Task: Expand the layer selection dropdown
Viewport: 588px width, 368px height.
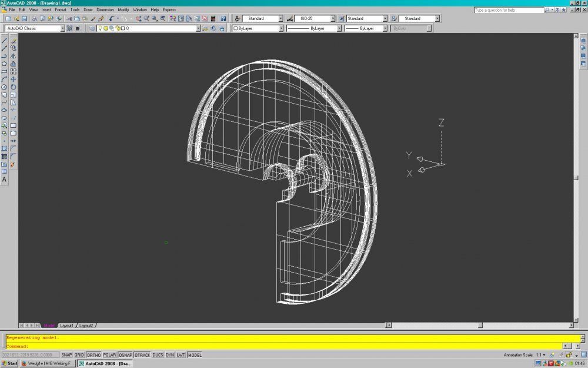Action: (x=198, y=28)
